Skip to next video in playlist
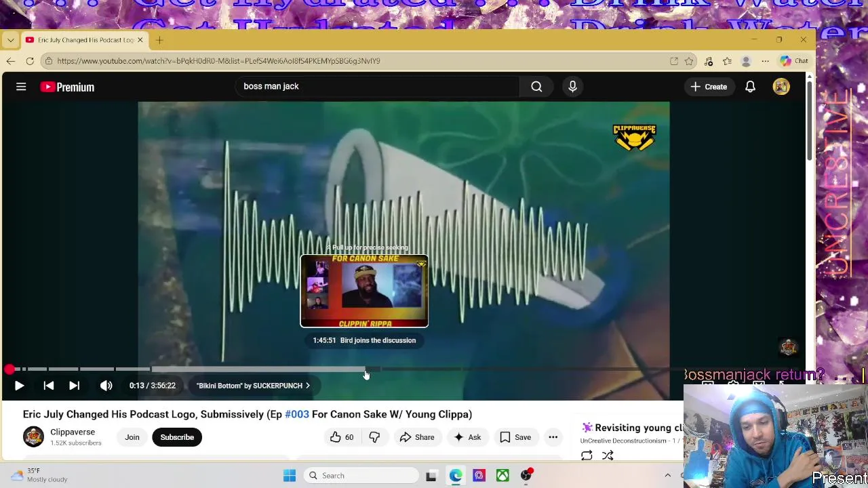This screenshot has height=488, width=868. (x=75, y=386)
